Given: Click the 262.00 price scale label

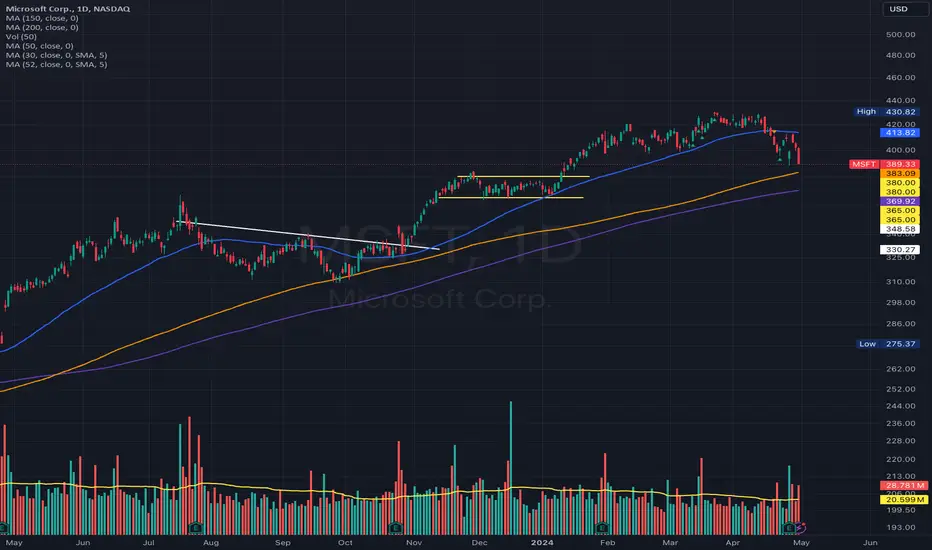Looking at the screenshot, I should click(900, 369).
